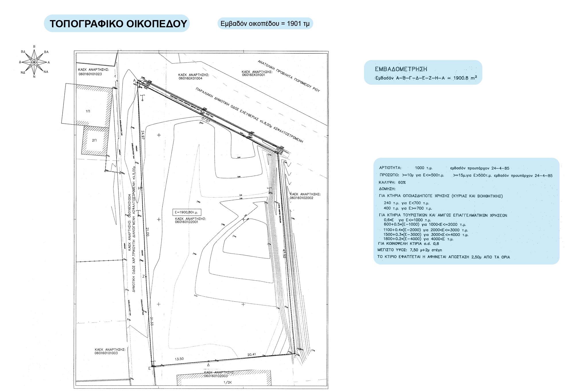This screenshot has height=392, width=588.
Task: Select the 21.00 boundary dimension
Action: tap(147, 232)
